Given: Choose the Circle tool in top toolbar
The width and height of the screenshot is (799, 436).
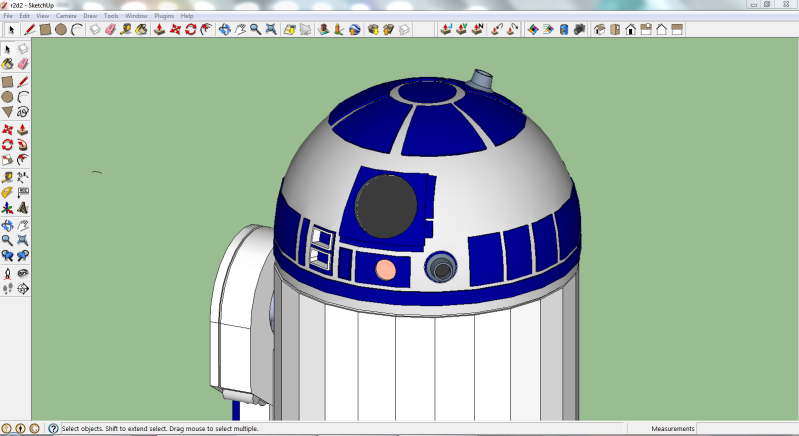Looking at the screenshot, I should 61,30.
